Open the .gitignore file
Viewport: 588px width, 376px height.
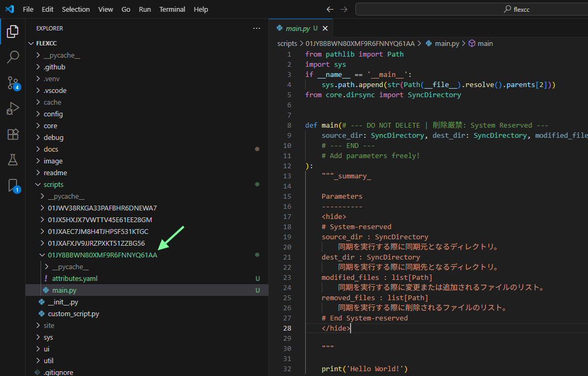click(147, 372)
